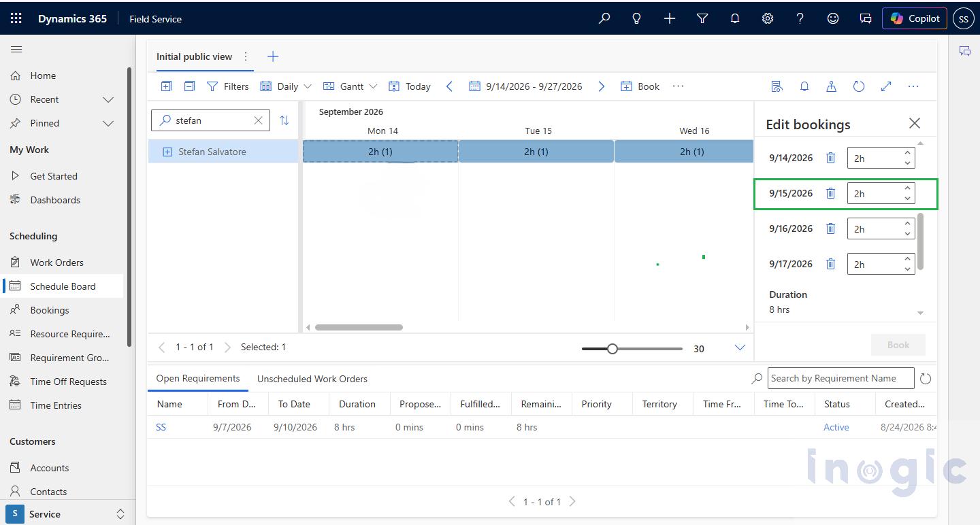Open the search magnifier in top bar
Image resolution: width=980 pixels, height=525 pixels.
(x=604, y=18)
